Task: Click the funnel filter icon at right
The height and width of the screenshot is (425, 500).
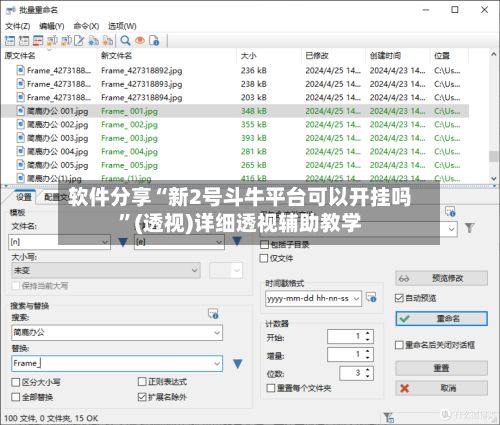Action: click(470, 228)
